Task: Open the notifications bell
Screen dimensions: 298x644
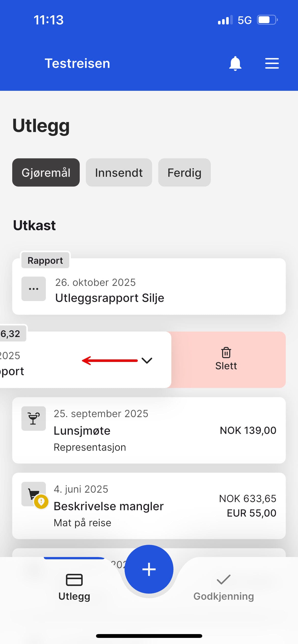Action: coord(235,63)
